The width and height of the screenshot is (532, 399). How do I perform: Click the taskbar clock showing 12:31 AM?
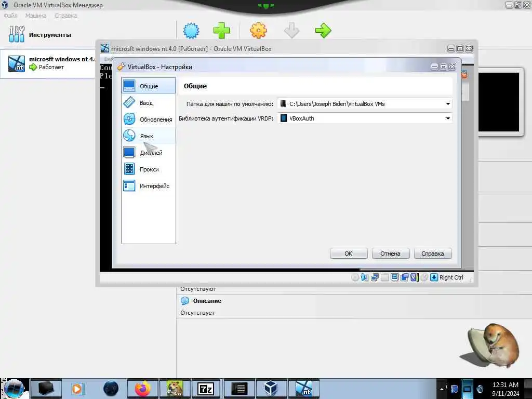point(505,389)
